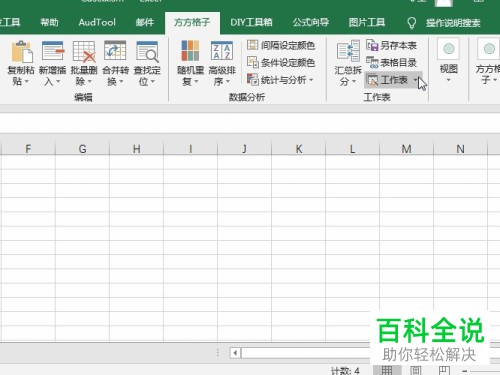Screen dimensions: 500x375
Task: Select column I header
Action: coord(190,149)
